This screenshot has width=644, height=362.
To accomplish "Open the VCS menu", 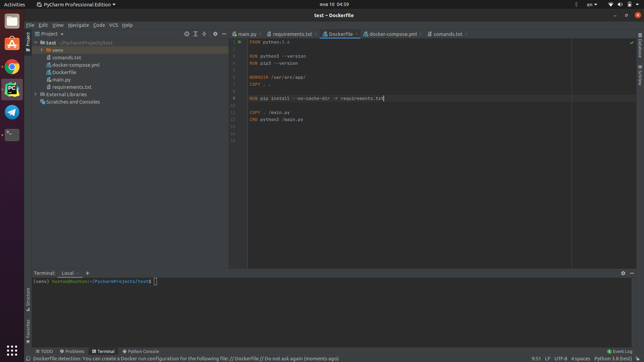I will click(x=113, y=25).
